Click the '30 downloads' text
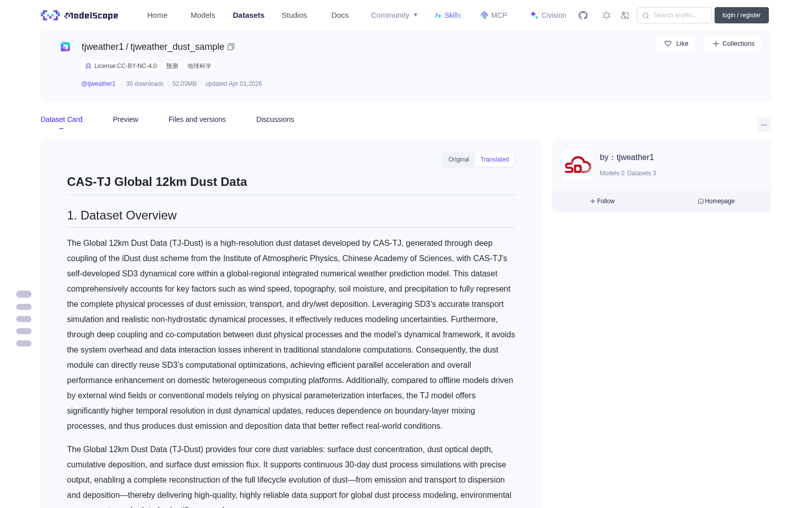This screenshot has width=812, height=508. pos(145,84)
